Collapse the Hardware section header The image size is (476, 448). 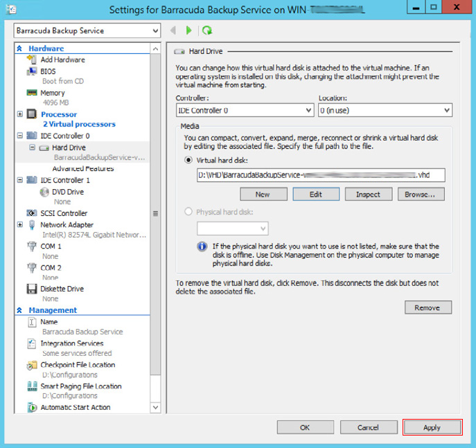[19, 48]
